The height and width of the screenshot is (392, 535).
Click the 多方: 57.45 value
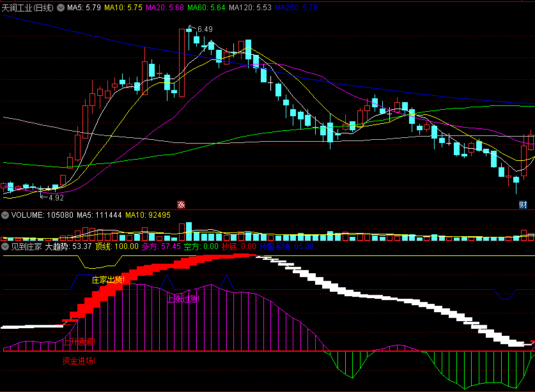click(x=161, y=246)
